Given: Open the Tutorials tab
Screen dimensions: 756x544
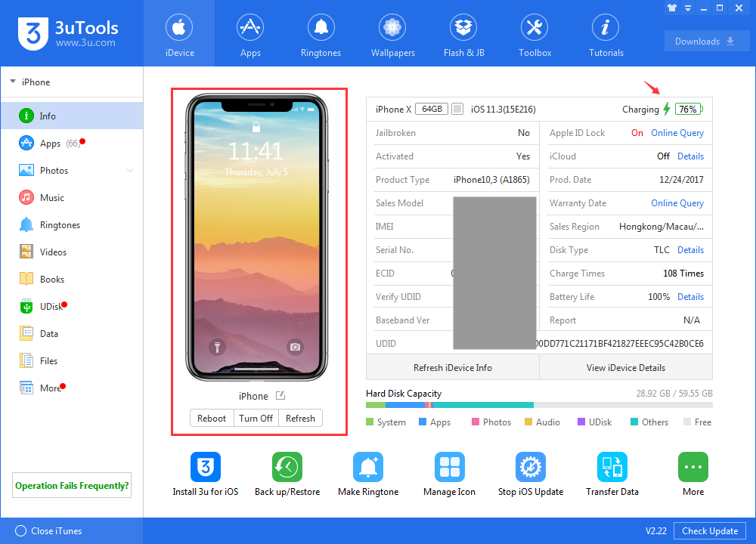Looking at the screenshot, I should pos(606,34).
